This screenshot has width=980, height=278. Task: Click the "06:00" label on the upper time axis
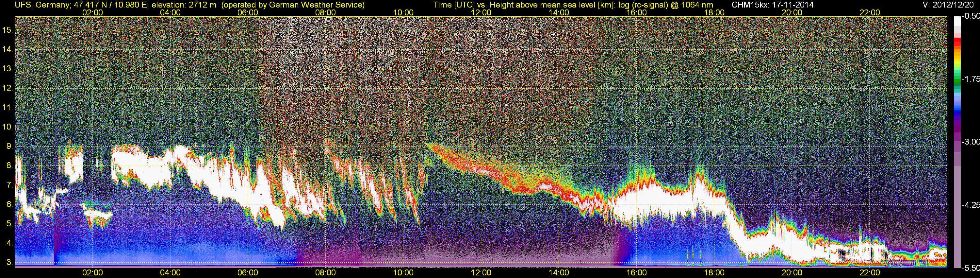pos(248,12)
